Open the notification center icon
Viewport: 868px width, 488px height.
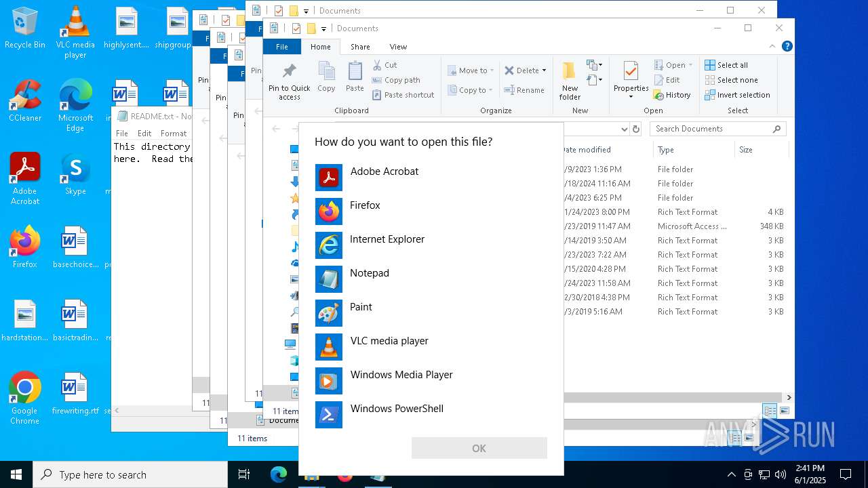click(846, 474)
